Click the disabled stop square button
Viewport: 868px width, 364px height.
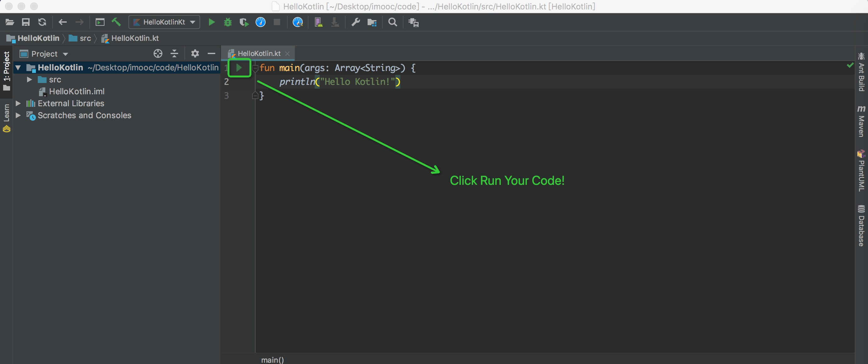click(x=277, y=22)
